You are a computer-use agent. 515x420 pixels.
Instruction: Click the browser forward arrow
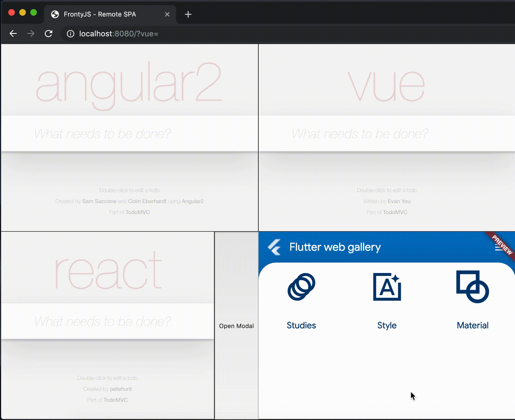pos(31,34)
